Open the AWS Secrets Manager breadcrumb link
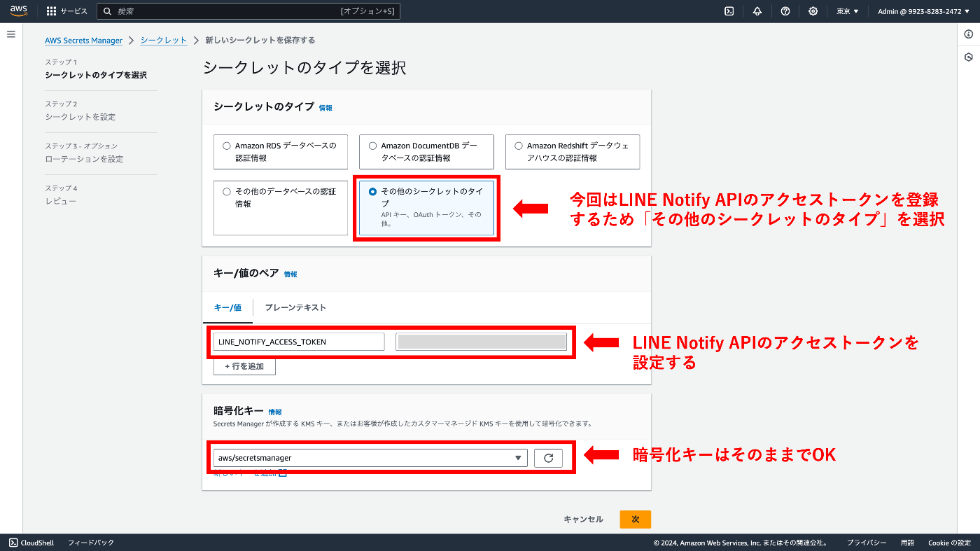Screen dimensions: 980x551 [83, 41]
